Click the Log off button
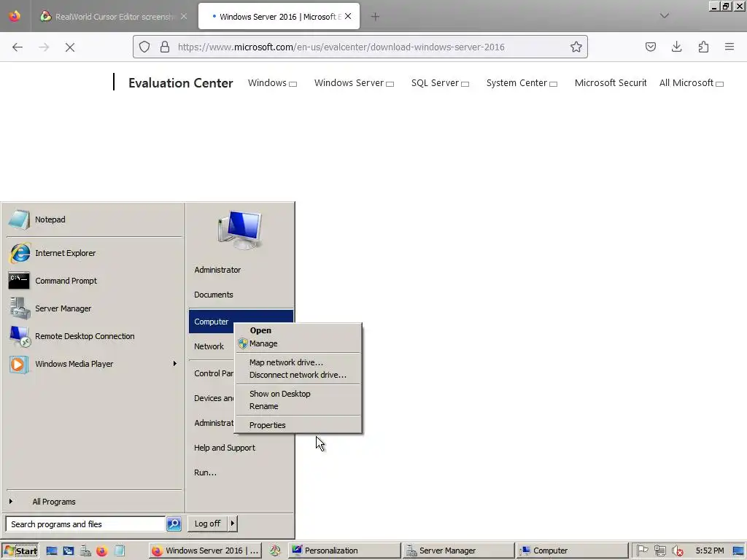 tap(207, 524)
